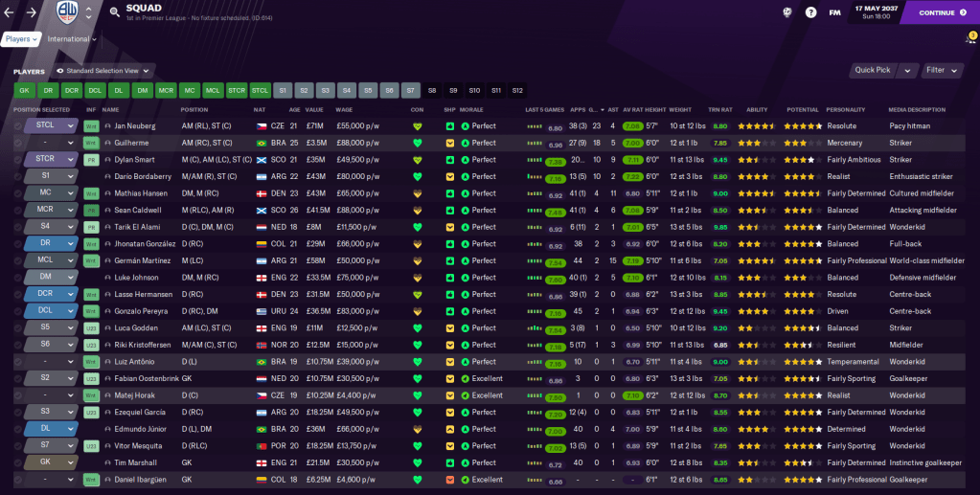The height and width of the screenshot is (495, 980).
Task: Toggle selection checkbox for Jan Neuberg
Action: tap(17, 125)
